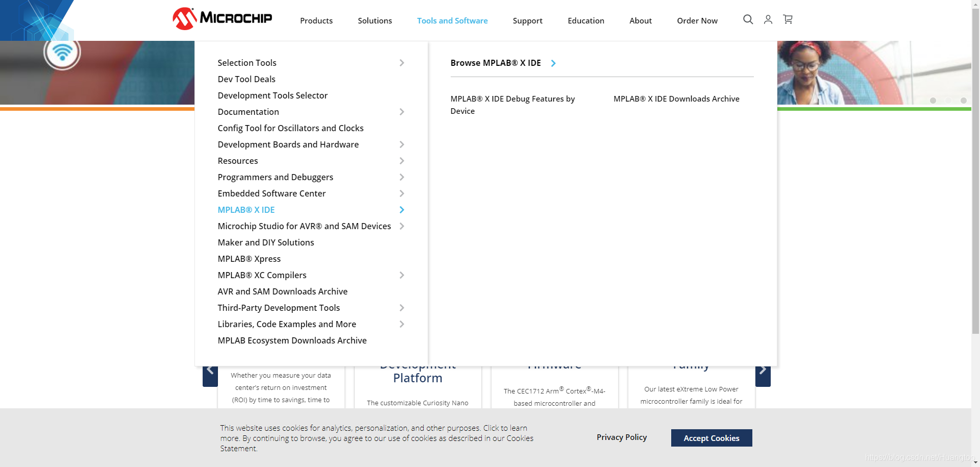Open the About menu

click(x=641, y=20)
